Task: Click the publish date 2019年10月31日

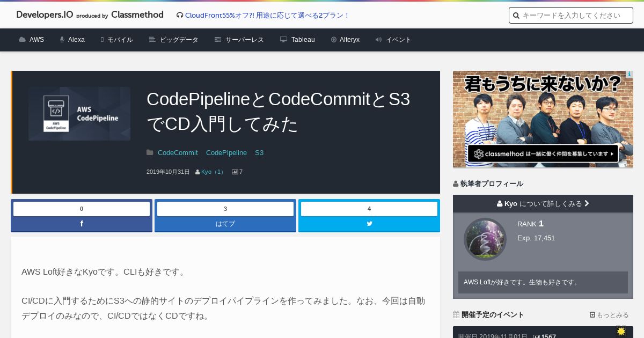Action: tap(168, 172)
